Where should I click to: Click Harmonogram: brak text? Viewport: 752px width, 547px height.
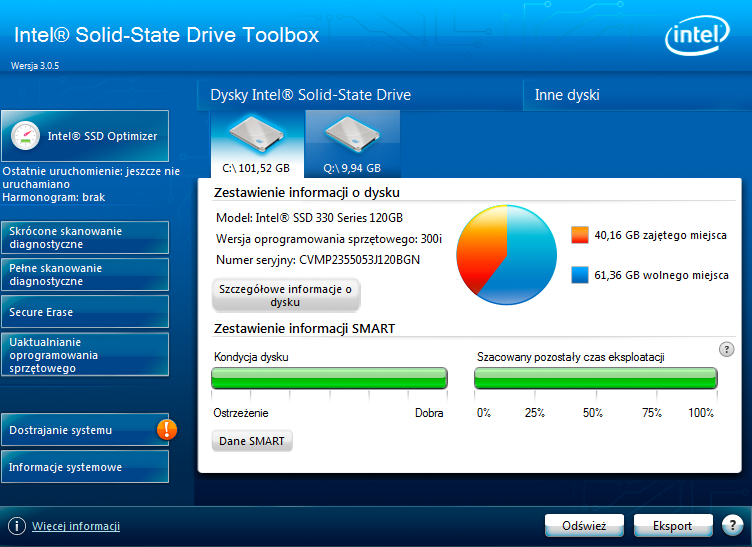[x=54, y=197]
